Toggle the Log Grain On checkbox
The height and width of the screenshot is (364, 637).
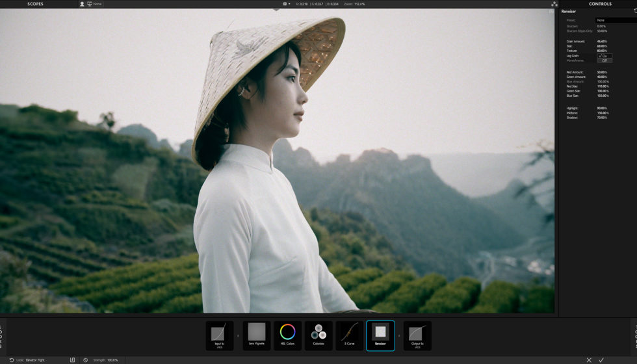point(604,56)
